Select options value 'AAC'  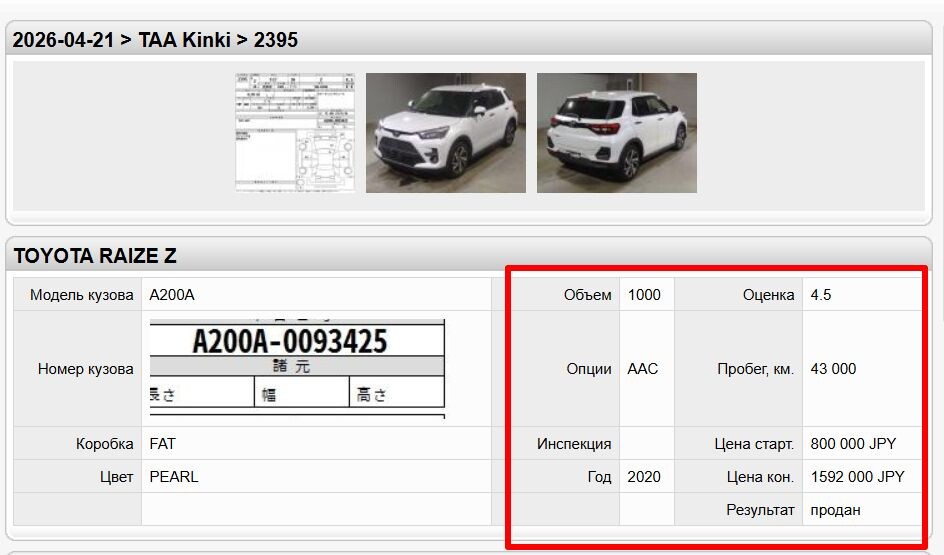point(642,369)
